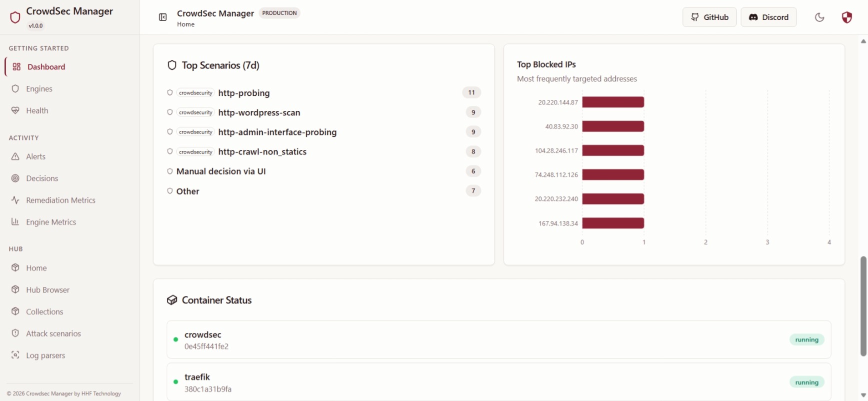Image resolution: width=868 pixels, height=401 pixels.
Task: Click the PRODUCTION environment badge
Action: 279,13
